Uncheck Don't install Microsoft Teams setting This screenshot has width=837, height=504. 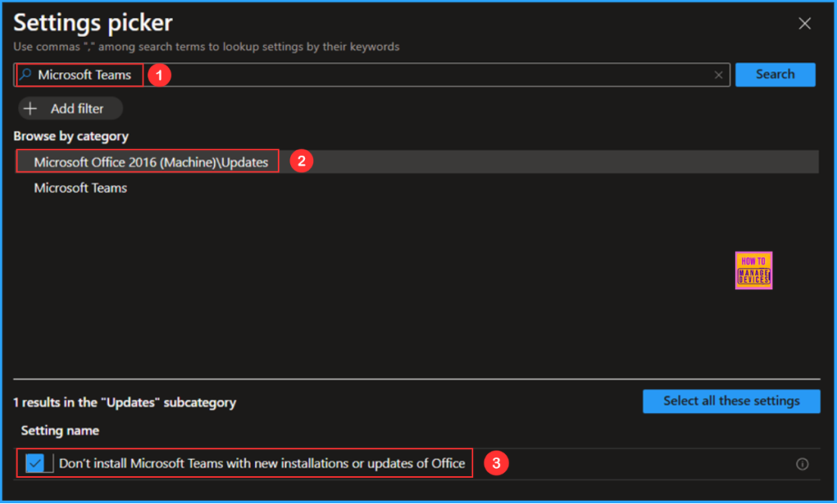click(x=35, y=463)
